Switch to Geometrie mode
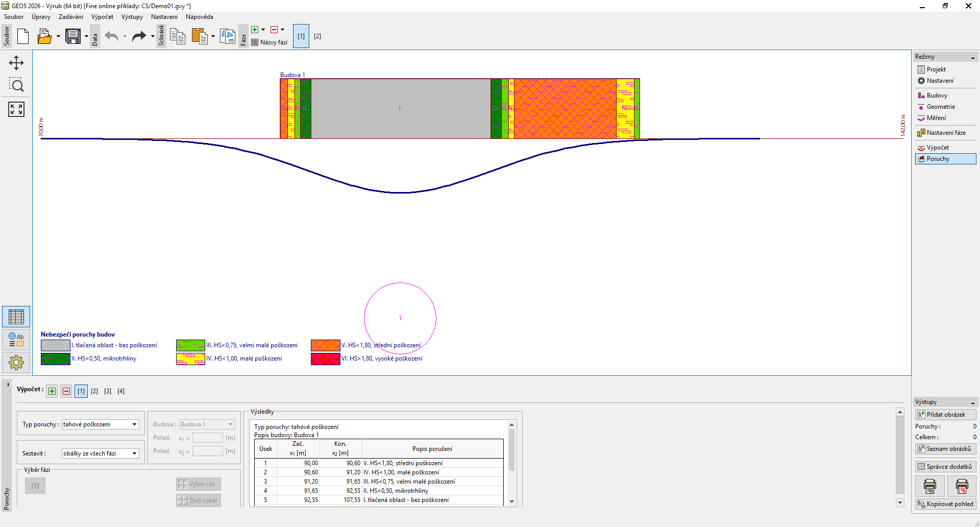The image size is (980, 527). pos(940,107)
